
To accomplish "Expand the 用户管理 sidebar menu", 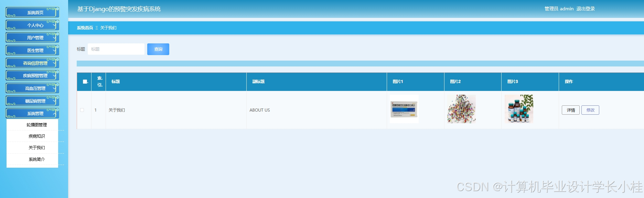I will pyautogui.click(x=32, y=38).
